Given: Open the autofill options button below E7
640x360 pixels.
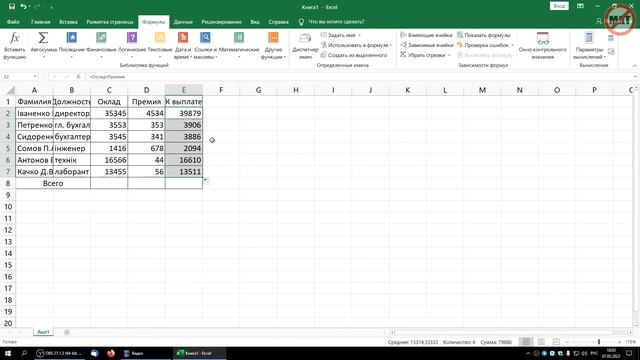Looking at the screenshot, I should (x=207, y=180).
